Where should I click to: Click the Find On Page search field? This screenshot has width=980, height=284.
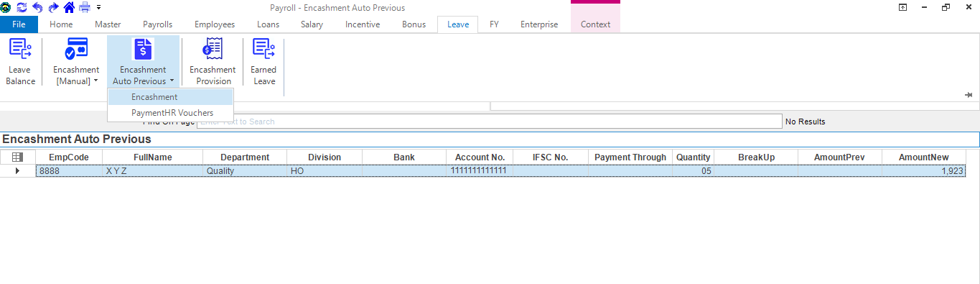(490, 122)
